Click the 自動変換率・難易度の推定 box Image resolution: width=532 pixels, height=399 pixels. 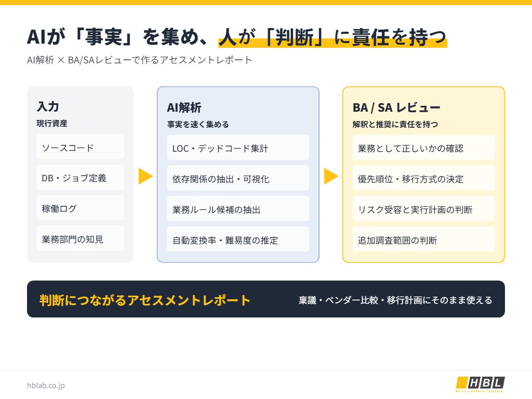point(238,239)
